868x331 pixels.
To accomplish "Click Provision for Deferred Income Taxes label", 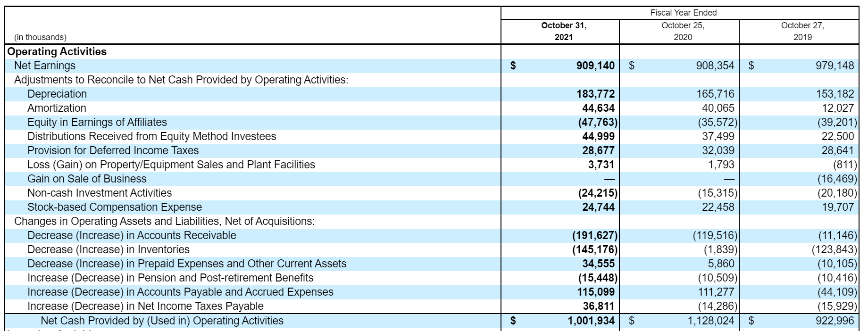I will pos(113,150).
